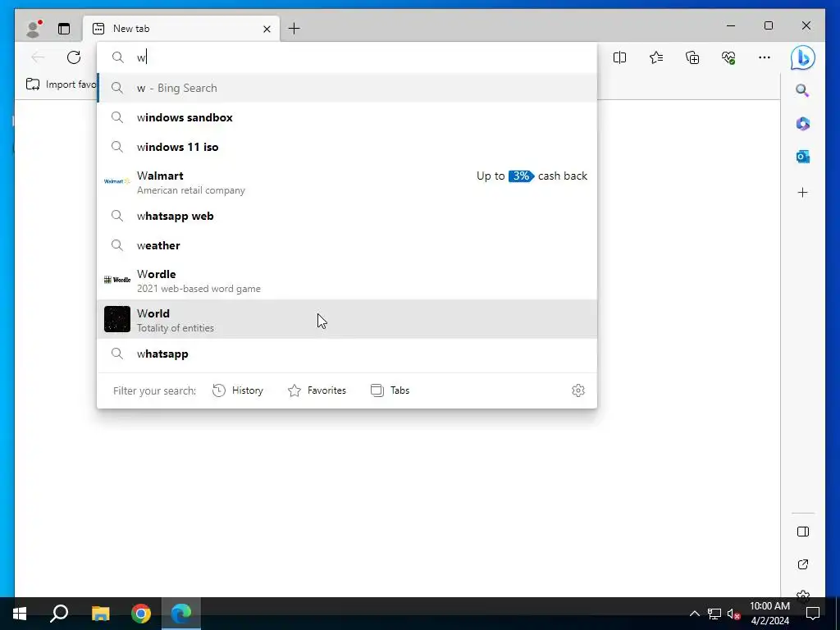Open the tab actions menu icon
The height and width of the screenshot is (630, 840).
[64, 29]
